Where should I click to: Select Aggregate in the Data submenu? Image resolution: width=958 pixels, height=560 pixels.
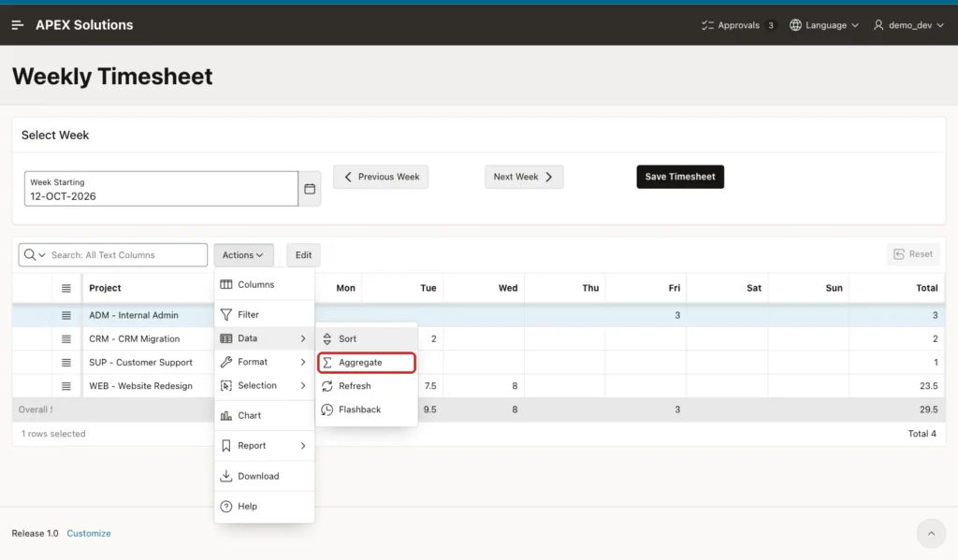point(367,363)
